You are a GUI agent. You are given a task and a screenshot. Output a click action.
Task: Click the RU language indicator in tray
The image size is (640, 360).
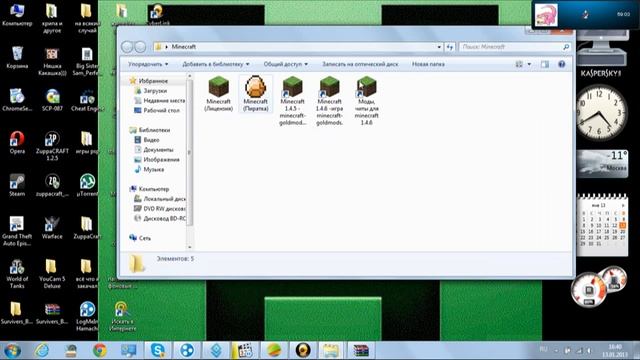tap(543, 349)
